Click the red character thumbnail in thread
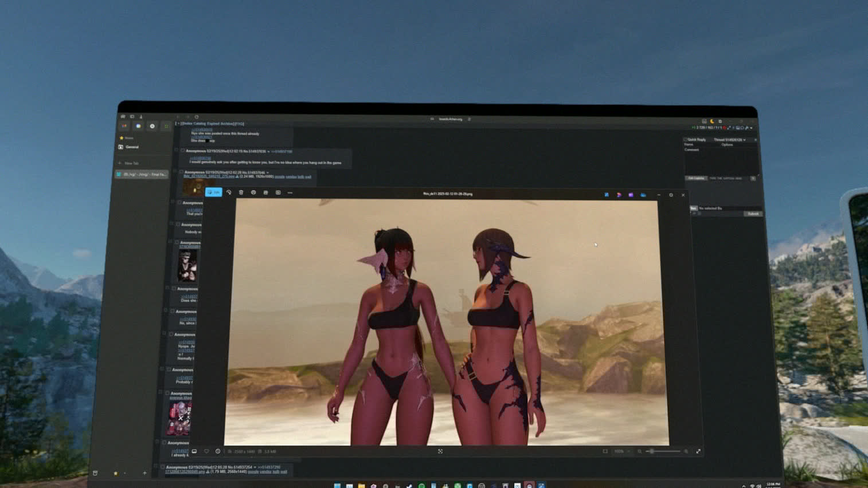Image resolution: width=868 pixels, height=488 pixels. (x=179, y=419)
